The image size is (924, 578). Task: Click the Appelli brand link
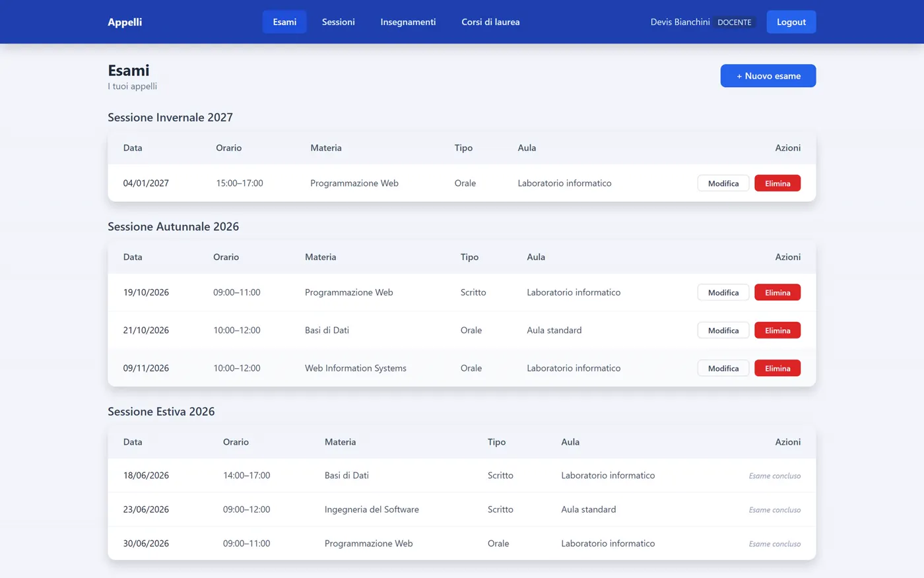coord(125,22)
